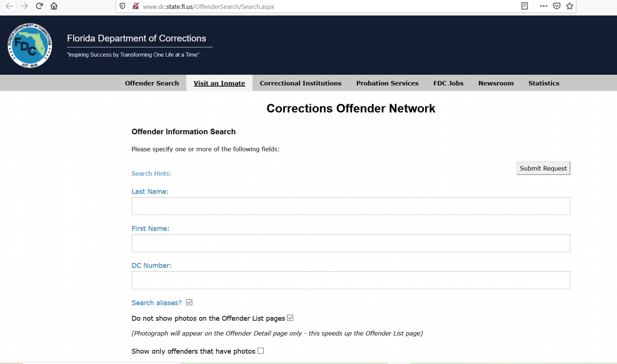617x364 pixels.
Task: Save page to Pocket icon
Action: click(x=557, y=6)
